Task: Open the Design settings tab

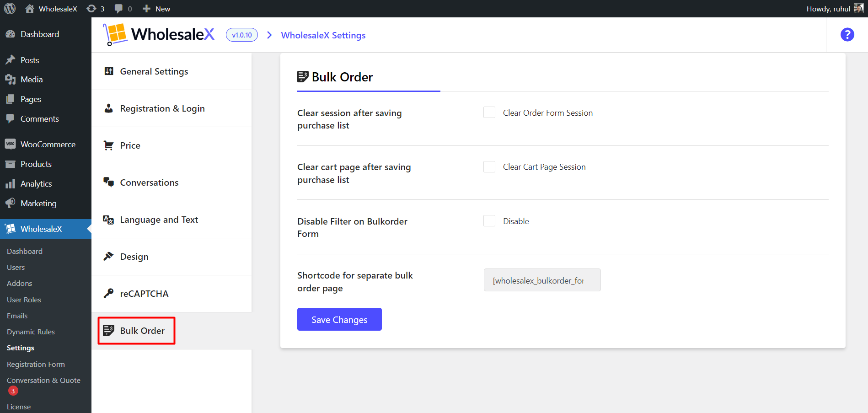Action: point(171,257)
